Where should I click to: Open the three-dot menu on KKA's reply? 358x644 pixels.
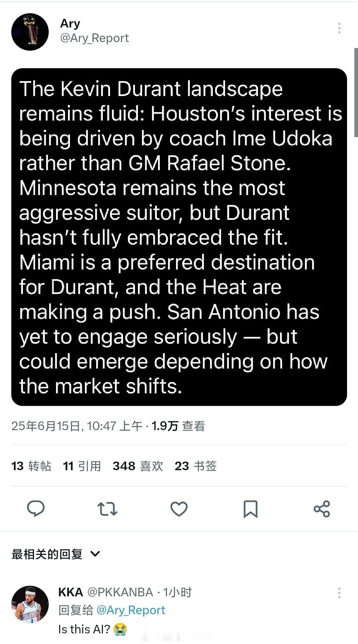click(x=339, y=593)
